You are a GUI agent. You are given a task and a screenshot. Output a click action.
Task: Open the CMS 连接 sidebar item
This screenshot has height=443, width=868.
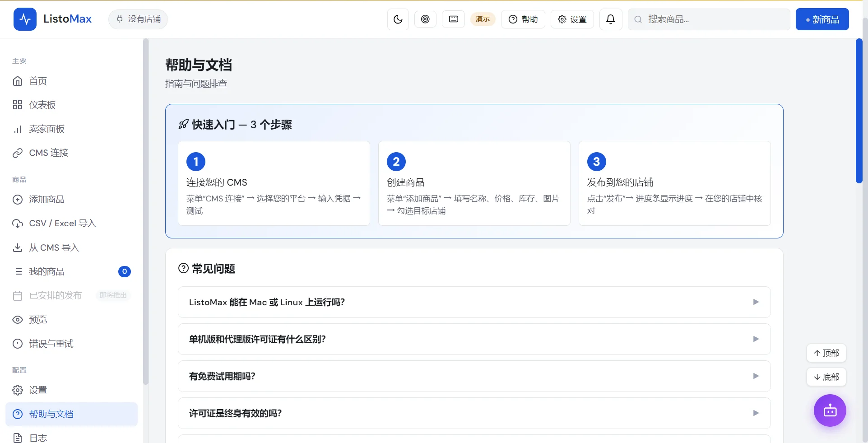click(71, 153)
